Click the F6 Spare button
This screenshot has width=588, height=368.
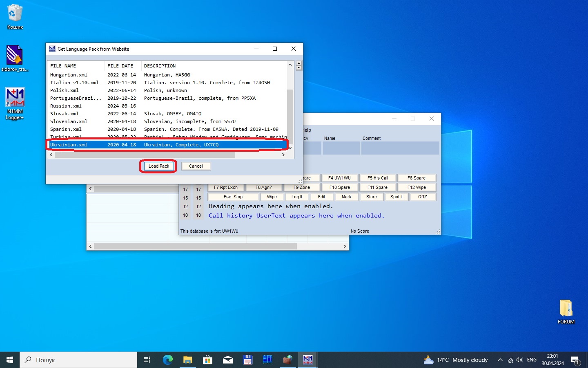coord(416,178)
